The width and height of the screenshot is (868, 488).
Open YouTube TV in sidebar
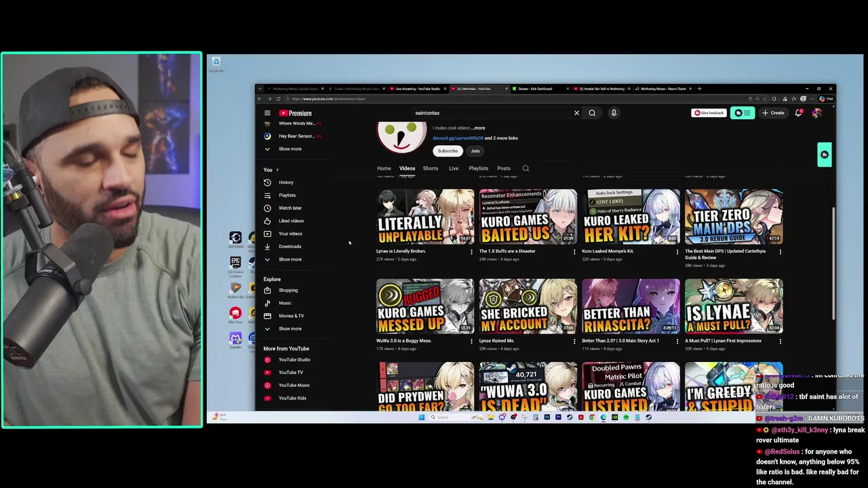pyautogui.click(x=290, y=372)
